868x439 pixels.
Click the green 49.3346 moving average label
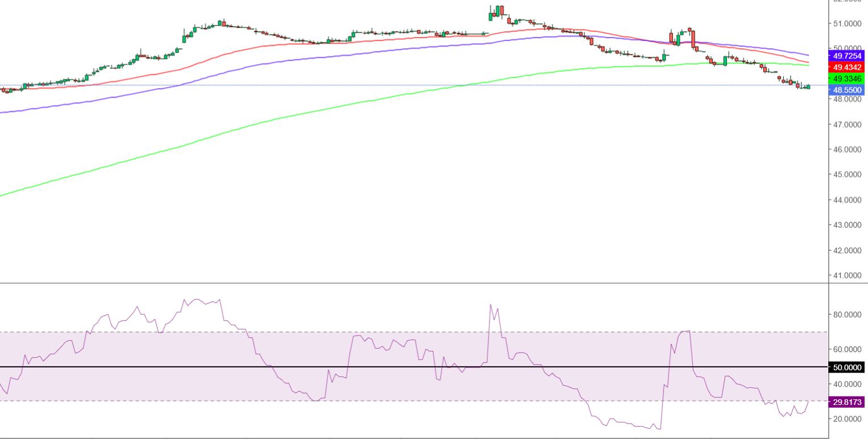847,78
